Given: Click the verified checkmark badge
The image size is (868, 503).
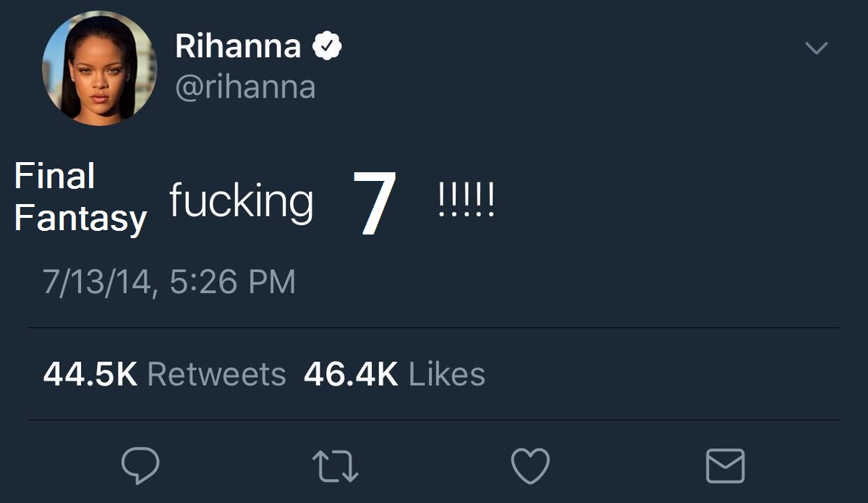Looking at the screenshot, I should [326, 47].
